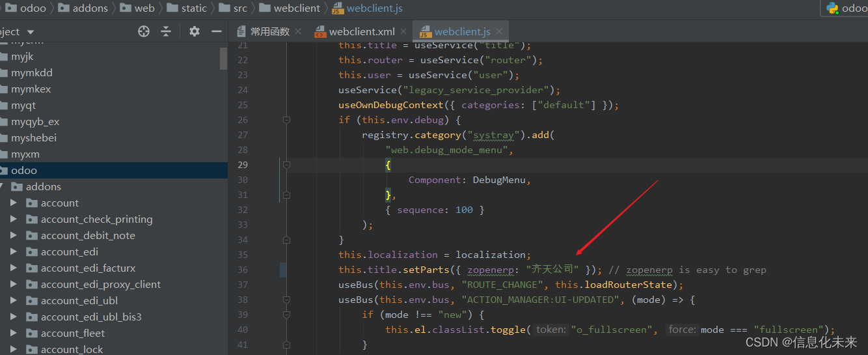Click the folder icon next to account_fleet
Screen dimensions: 868x355
pos(32,333)
